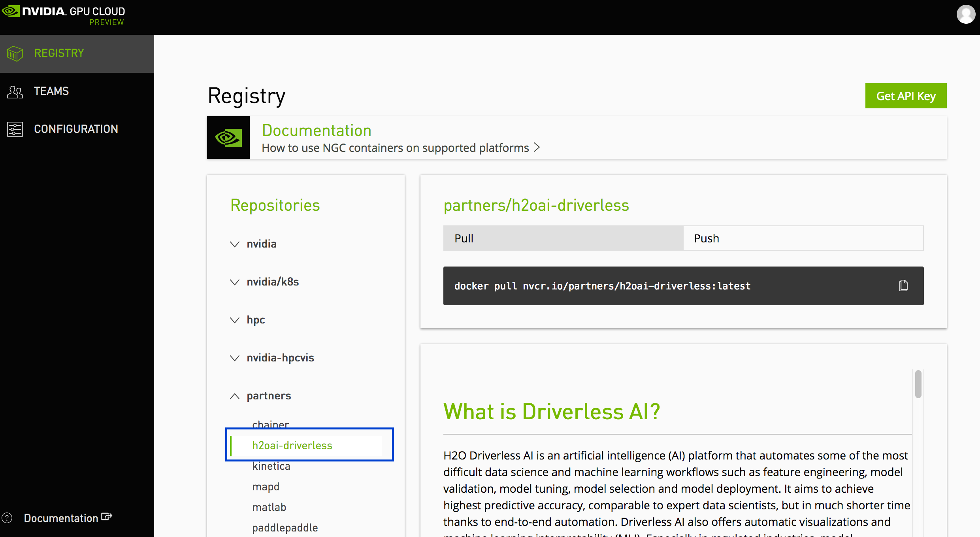Collapse the partners repository group
The height and width of the screenshot is (537, 980).
click(x=235, y=396)
